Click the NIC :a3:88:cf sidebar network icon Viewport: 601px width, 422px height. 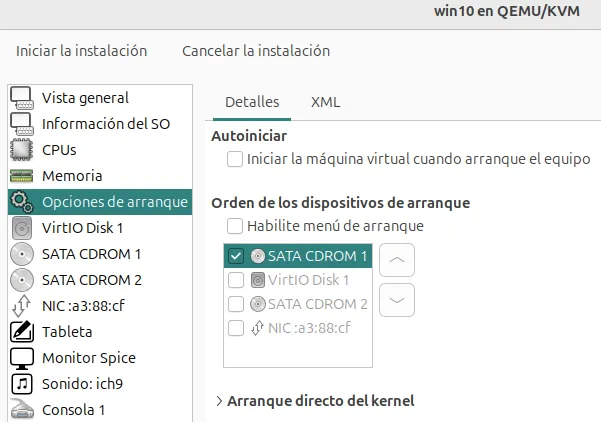(22, 306)
